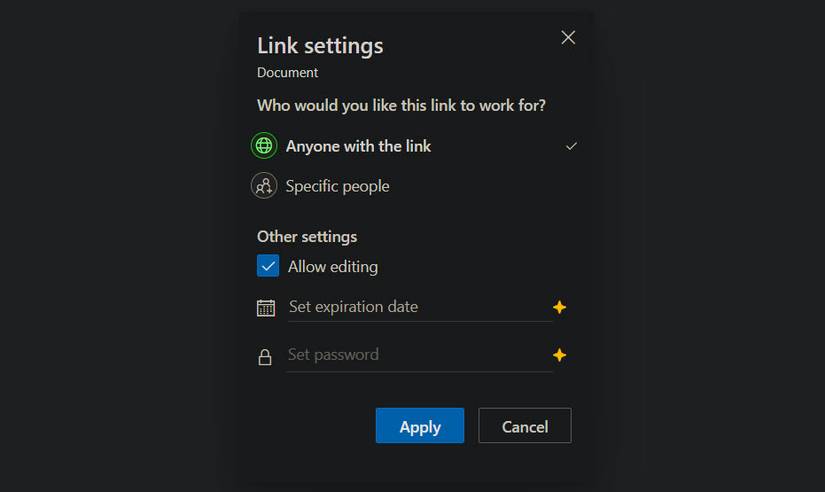
Task: Click the Specific people group icon
Action: 264,186
